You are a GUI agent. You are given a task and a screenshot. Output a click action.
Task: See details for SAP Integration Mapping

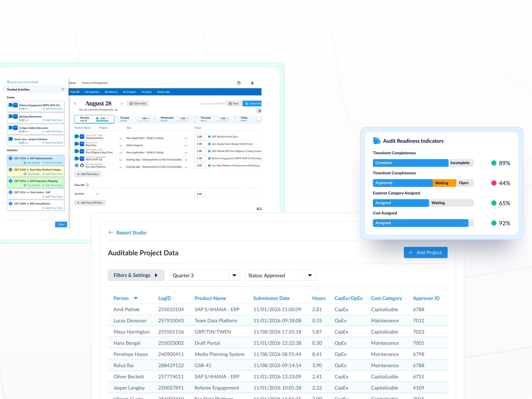(x=32, y=186)
